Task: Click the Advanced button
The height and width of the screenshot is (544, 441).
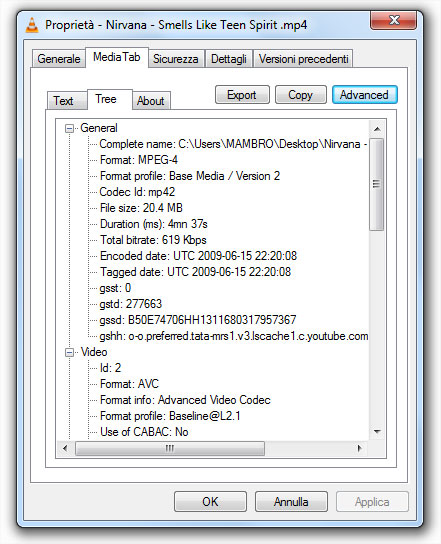Action: tap(364, 95)
